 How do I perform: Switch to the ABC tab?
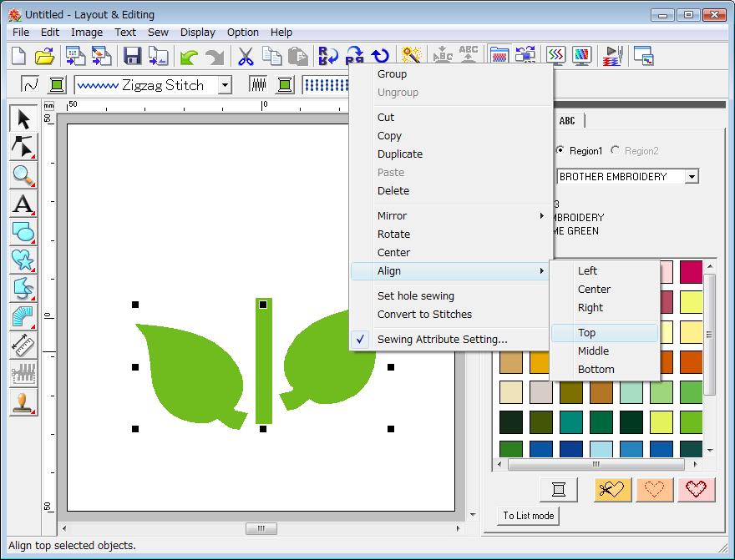(567, 121)
